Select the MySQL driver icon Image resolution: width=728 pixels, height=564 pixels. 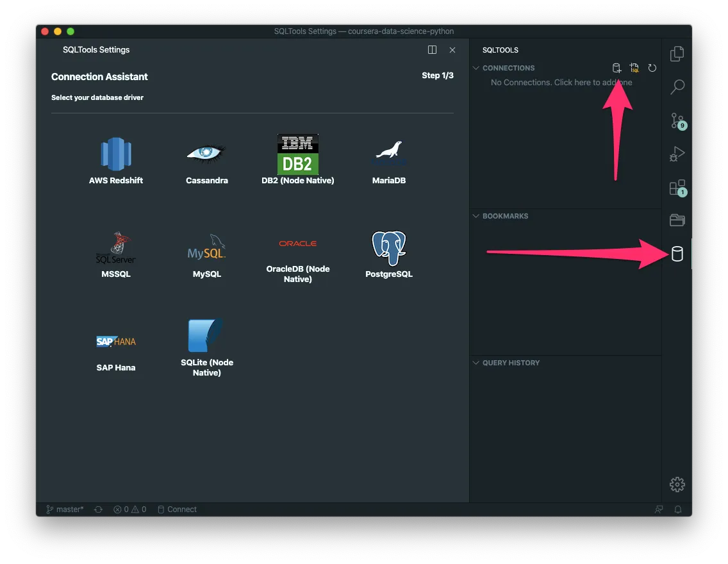[206, 254]
